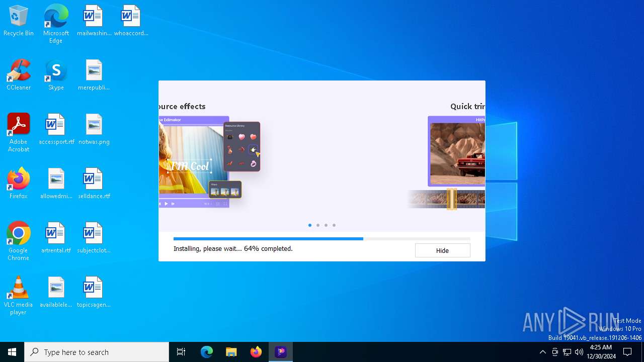Open Skype desktop shortcut
The image size is (644, 362).
tap(56, 75)
